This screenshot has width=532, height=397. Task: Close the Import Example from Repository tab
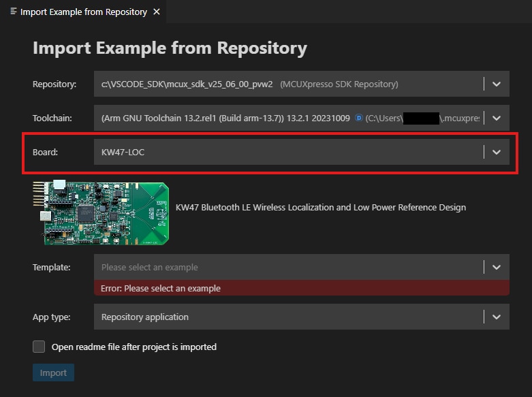point(157,12)
